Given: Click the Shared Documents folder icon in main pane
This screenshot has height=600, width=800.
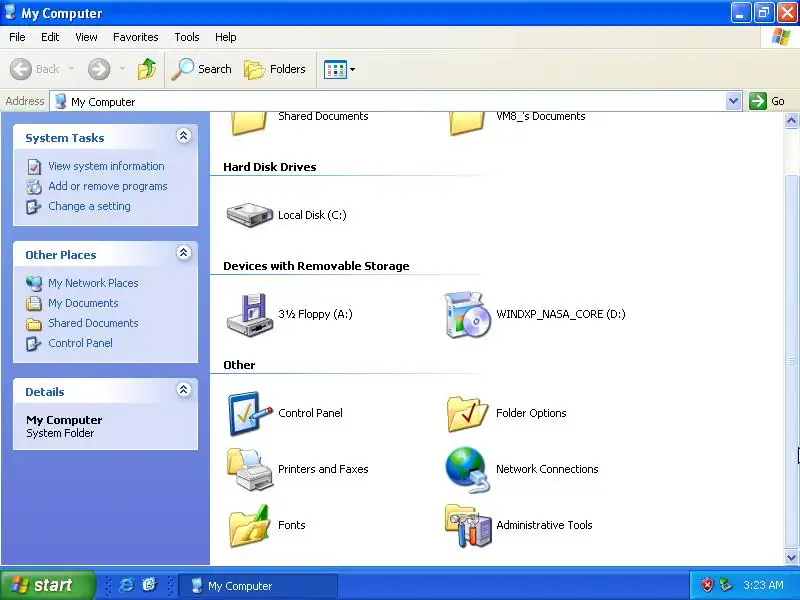Looking at the screenshot, I should click(x=248, y=123).
